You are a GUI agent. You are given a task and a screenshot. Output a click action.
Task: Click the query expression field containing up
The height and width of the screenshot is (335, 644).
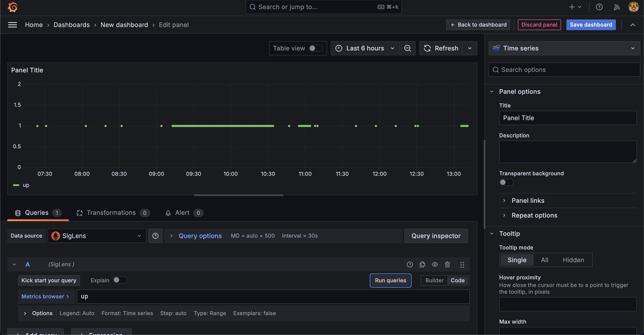point(273,296)
